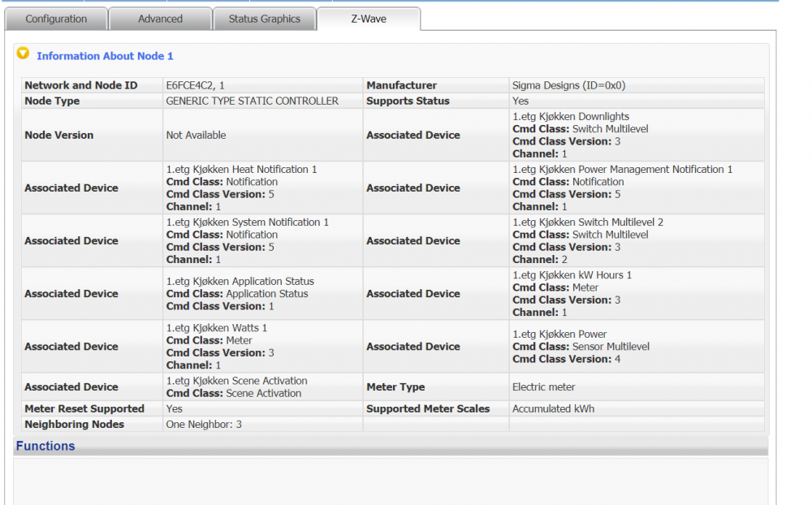Click the Electric meter type value
812x505 pixels.
click(543, 387)
